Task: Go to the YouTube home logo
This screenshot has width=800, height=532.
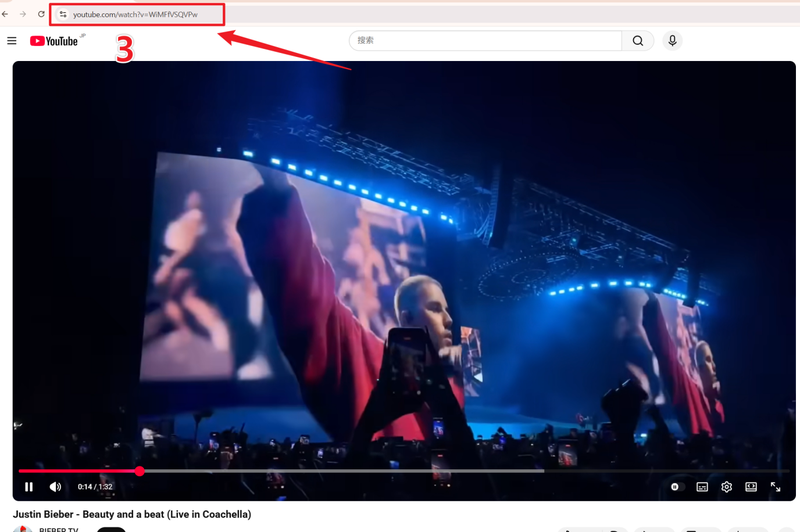Action: [x=54, y=41]
